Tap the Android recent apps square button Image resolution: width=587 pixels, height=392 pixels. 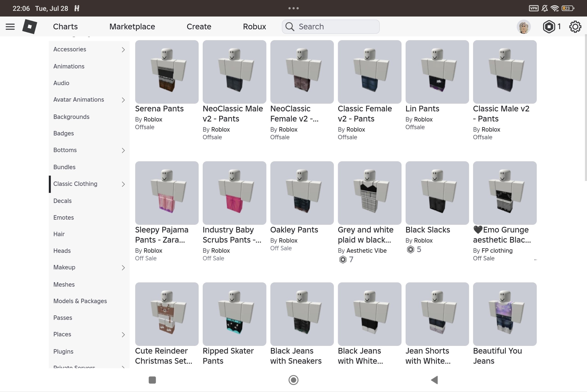pos(152,380)
